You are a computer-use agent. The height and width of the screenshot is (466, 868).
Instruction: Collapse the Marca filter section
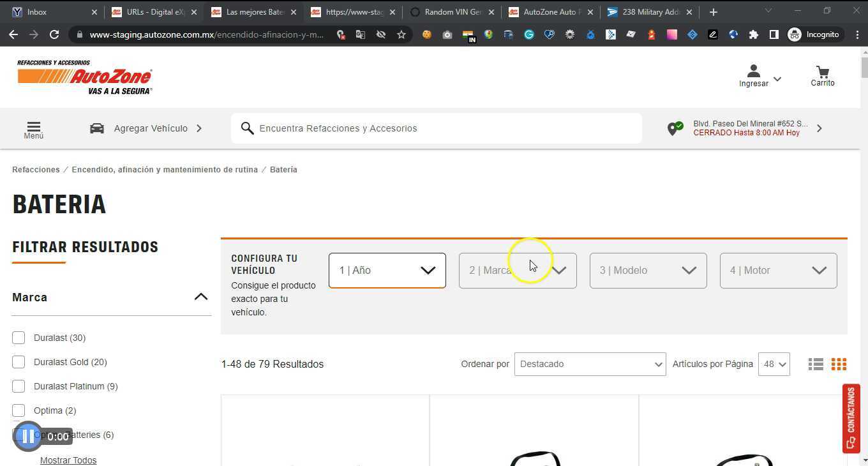point(200,296)
